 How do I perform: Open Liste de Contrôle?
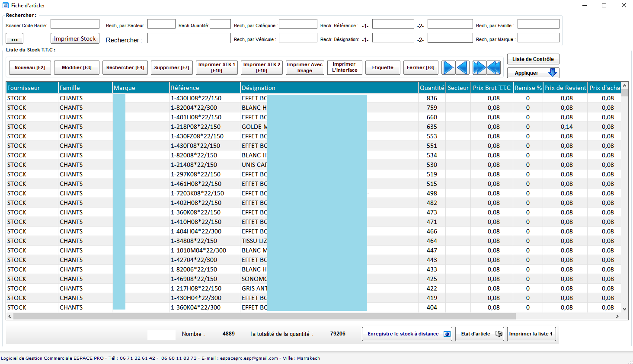(533, 59)
